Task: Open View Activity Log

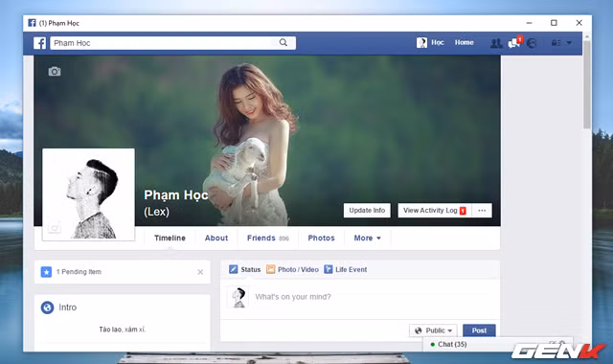Action: point(435,211)
